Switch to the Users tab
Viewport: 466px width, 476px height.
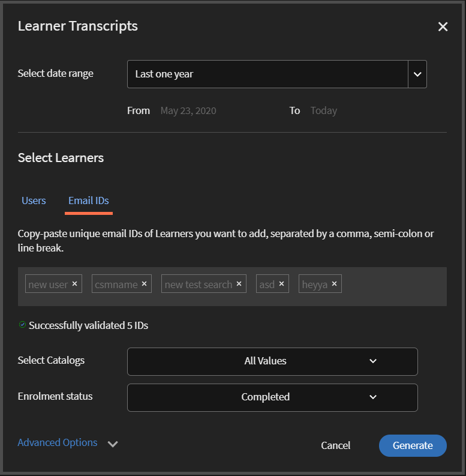pyautogui.click(x=34, y=200)
